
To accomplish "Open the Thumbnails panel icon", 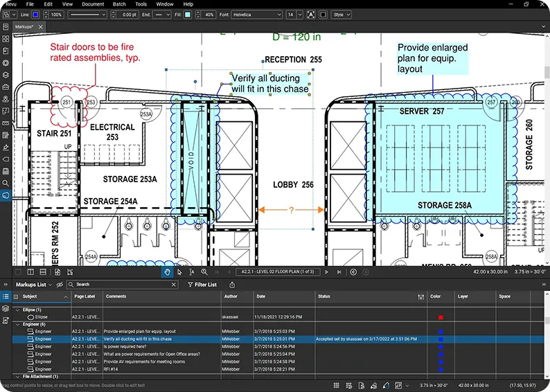I will (x=6, y=39).
